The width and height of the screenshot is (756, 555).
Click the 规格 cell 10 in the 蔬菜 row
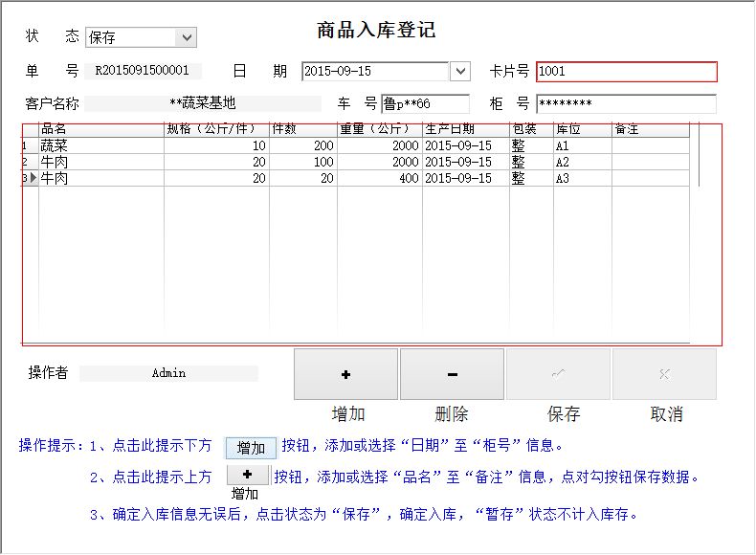click(x=216, y=145)
